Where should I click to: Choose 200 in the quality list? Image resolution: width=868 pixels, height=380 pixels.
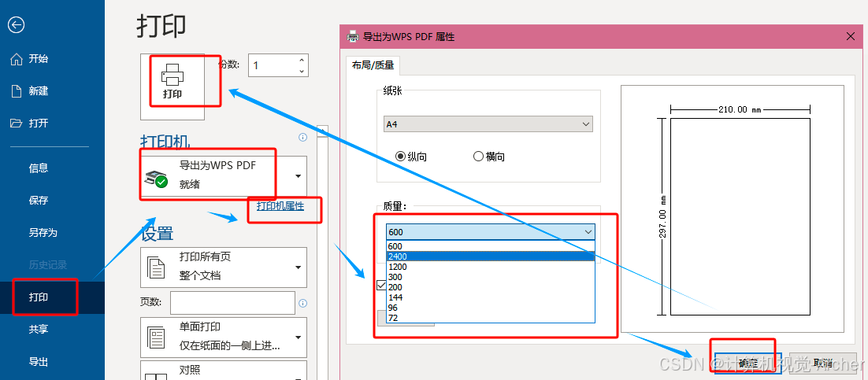point(491,287)
